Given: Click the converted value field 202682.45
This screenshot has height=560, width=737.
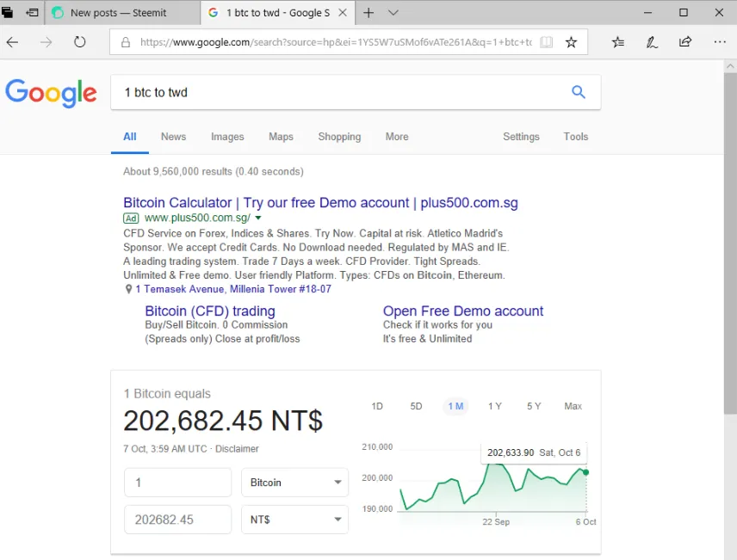Looking at the screenshot, I should pyautogui.click(x=177, y=520).
